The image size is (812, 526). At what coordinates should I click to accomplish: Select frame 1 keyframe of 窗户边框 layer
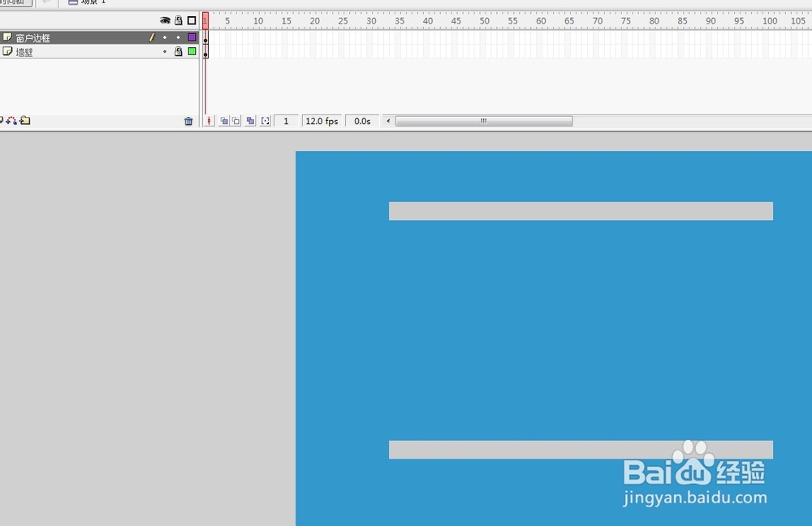205,37
